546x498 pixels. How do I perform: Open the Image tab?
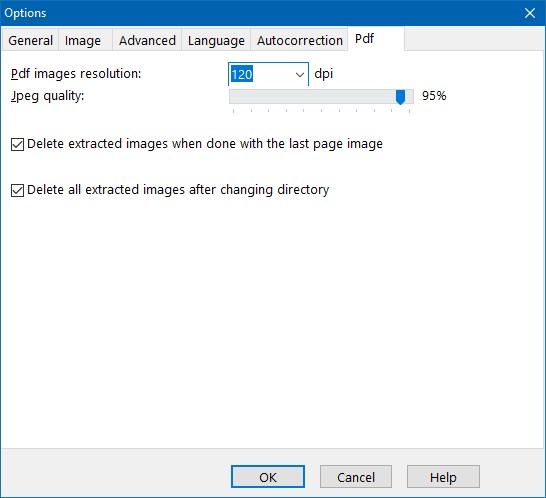click(83, 41)
